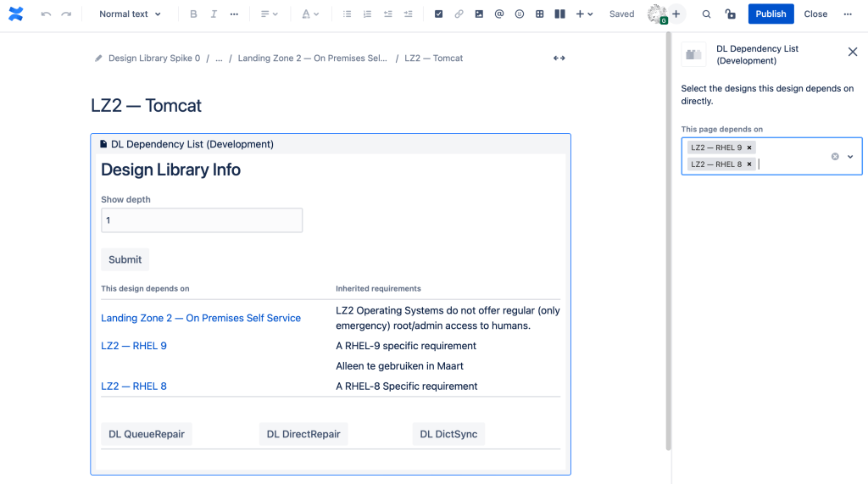Open the emoji picker

tap(520, 14)
